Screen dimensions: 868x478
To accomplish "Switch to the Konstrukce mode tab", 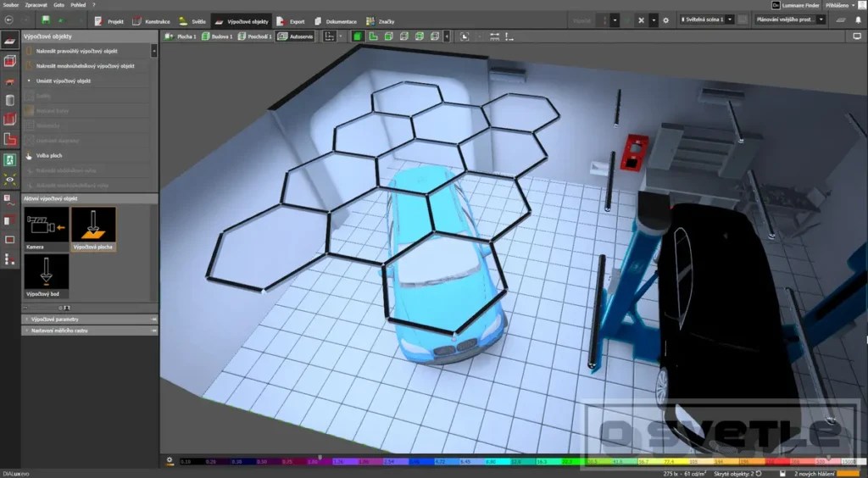I will click(151, 21).
